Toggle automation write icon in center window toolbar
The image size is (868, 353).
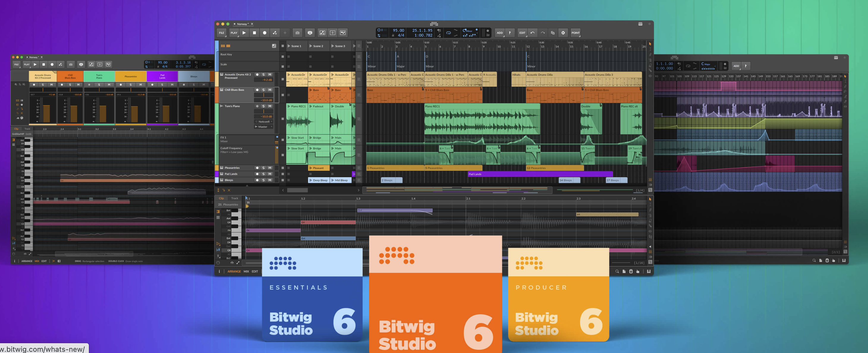[275, 33]
